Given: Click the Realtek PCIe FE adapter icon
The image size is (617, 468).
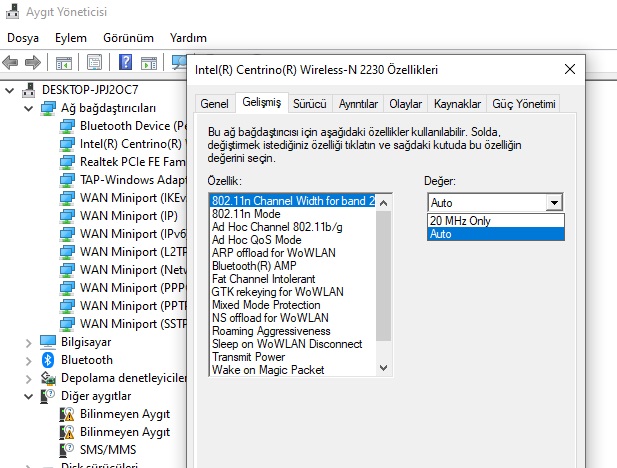Looking at the screenshot, I should click(x=67, y=162).
